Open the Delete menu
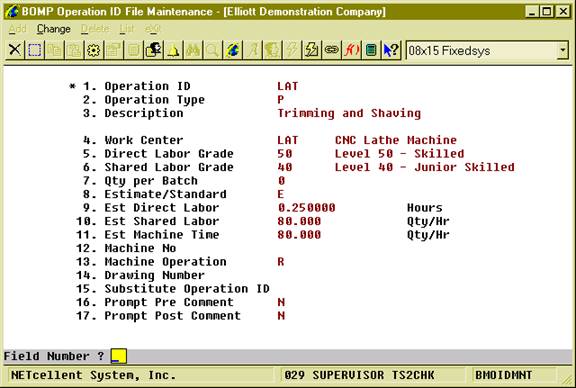Screen dimensions: 576x388 (95, 29)
